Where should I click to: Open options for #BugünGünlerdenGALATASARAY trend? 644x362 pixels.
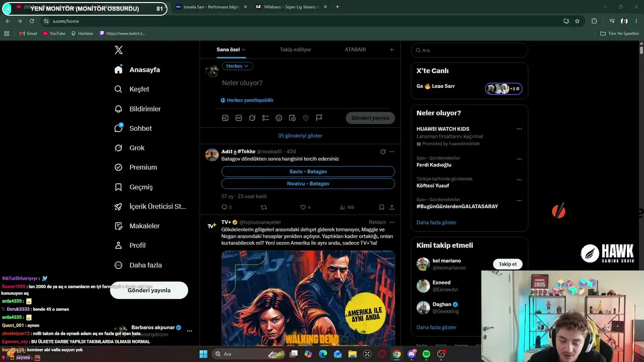tap(519, 200)
